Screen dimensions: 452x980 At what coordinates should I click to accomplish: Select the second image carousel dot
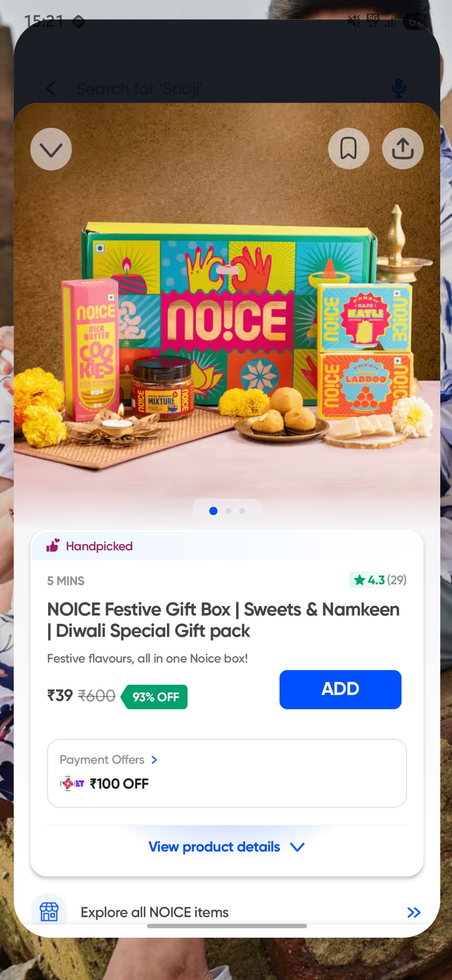[x=228, y=511]
